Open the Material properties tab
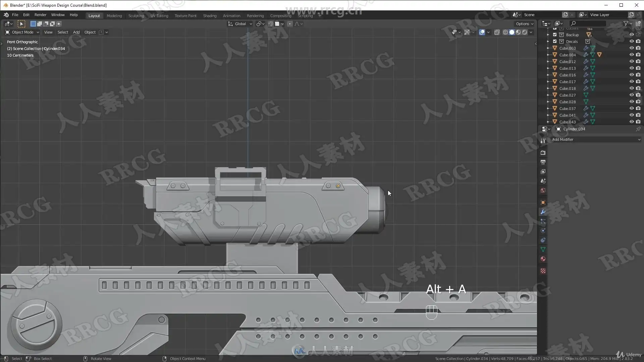The width and height of the screenshot is (644, 362). [x=543, y=259]
